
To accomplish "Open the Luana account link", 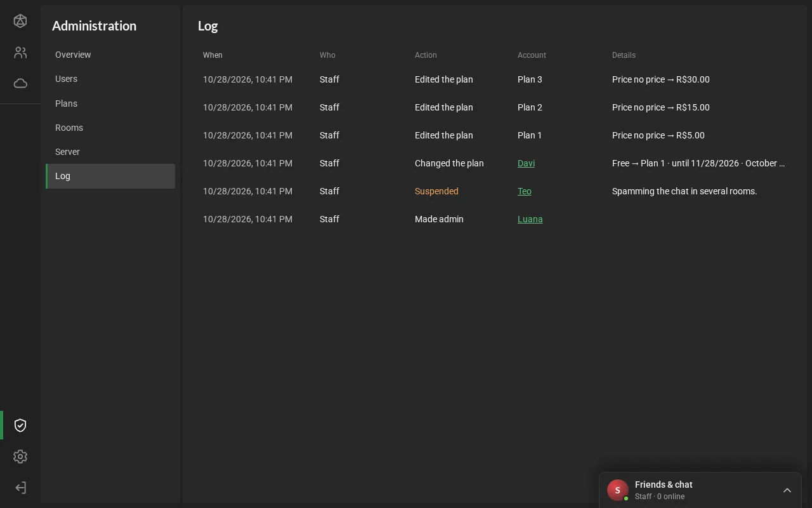I will tap(530, 219).
